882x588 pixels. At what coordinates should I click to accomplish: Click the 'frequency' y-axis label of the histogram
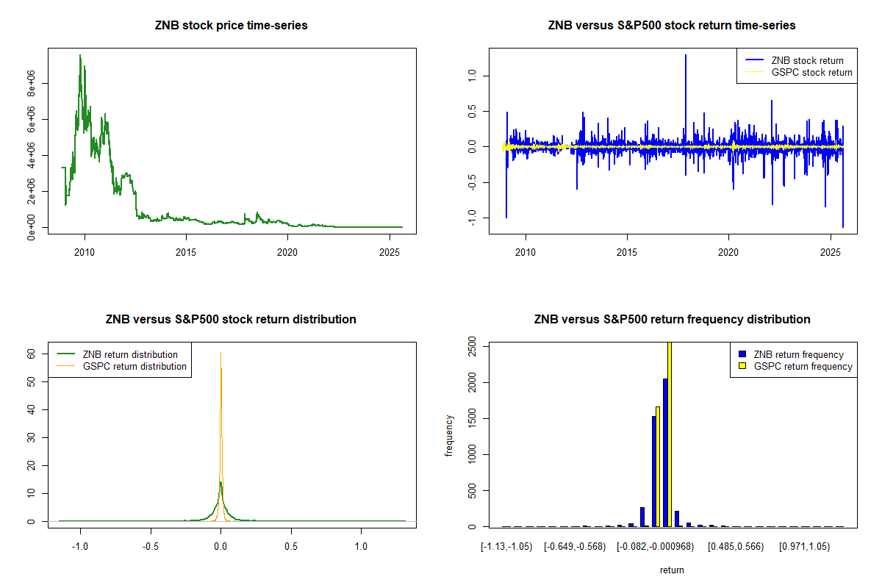449,435
